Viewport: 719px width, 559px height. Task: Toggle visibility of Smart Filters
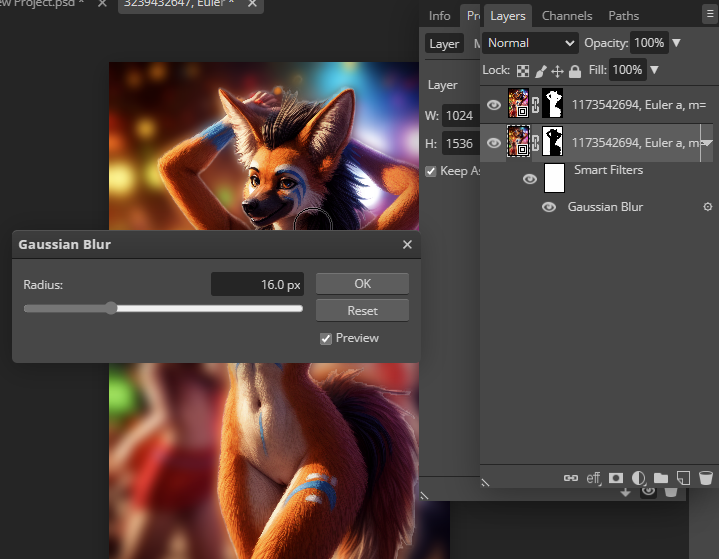tap(530, 179)
